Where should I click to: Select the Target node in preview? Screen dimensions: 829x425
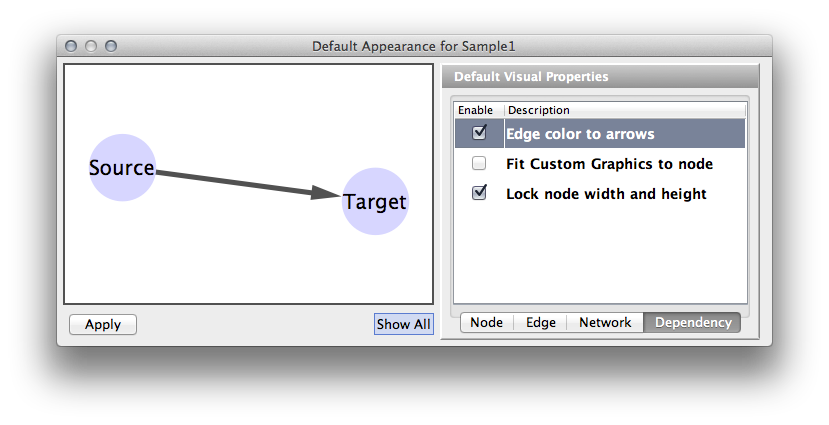(375, 201)
